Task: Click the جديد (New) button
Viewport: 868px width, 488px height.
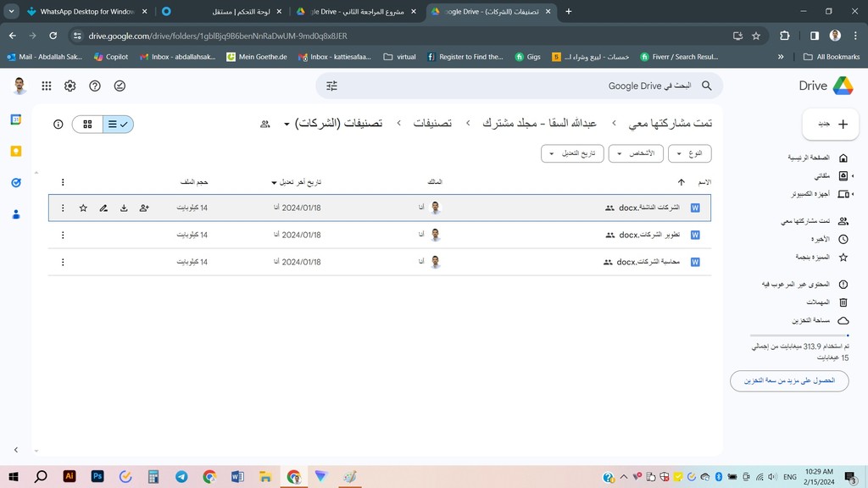Action: pos(831,124)
